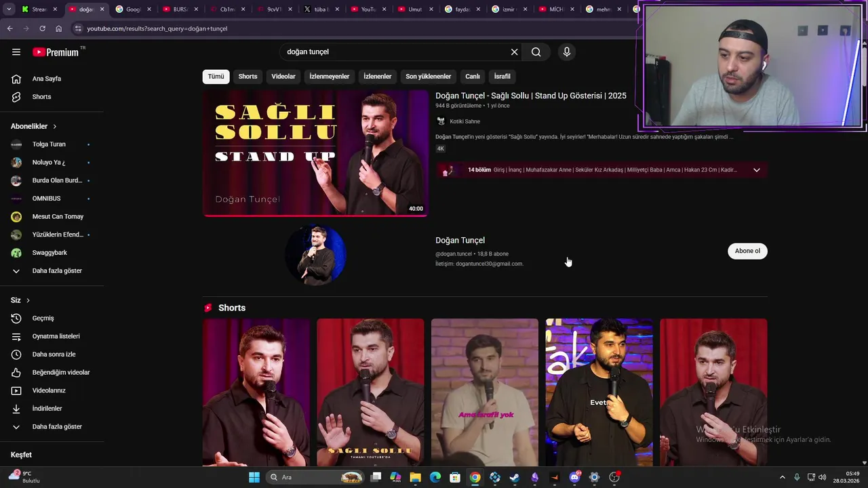The image size is (868, 488).
Task: Select the İsrafil filter chip
Action: [x=502, y=77]
